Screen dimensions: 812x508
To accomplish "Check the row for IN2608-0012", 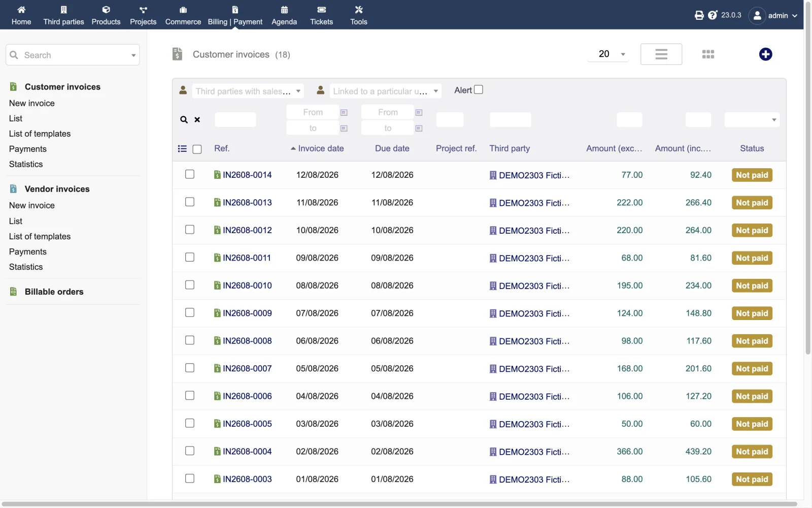I will click(x=190, y=230).
